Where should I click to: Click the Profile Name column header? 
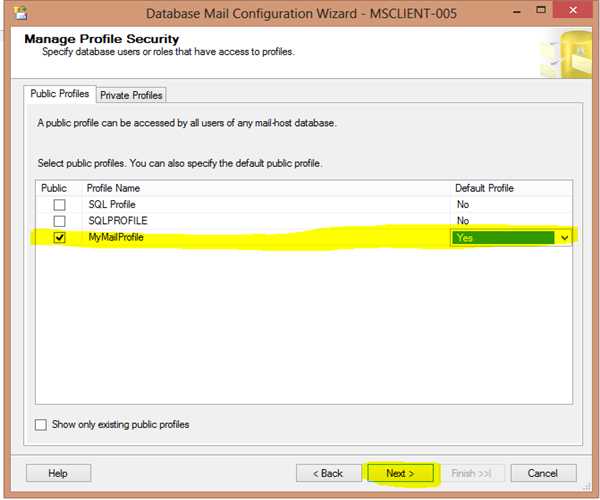(x=114, y=188)
